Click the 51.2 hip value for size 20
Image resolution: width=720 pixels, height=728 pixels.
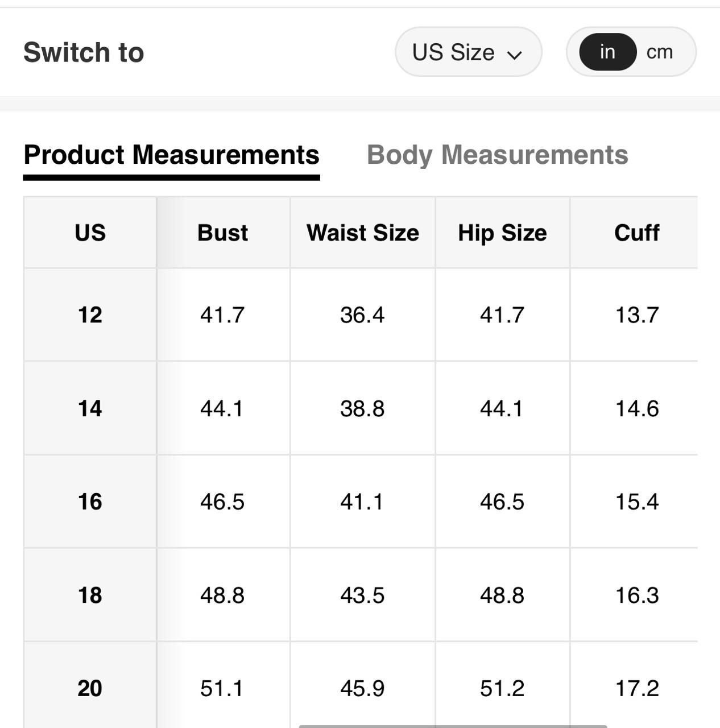pos(502,688)
